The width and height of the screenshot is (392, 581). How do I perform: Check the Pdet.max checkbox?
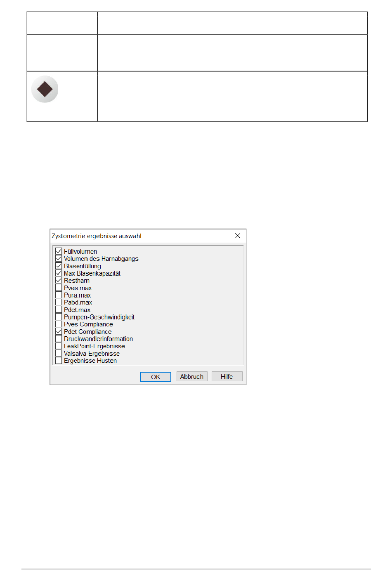[59, 310]
